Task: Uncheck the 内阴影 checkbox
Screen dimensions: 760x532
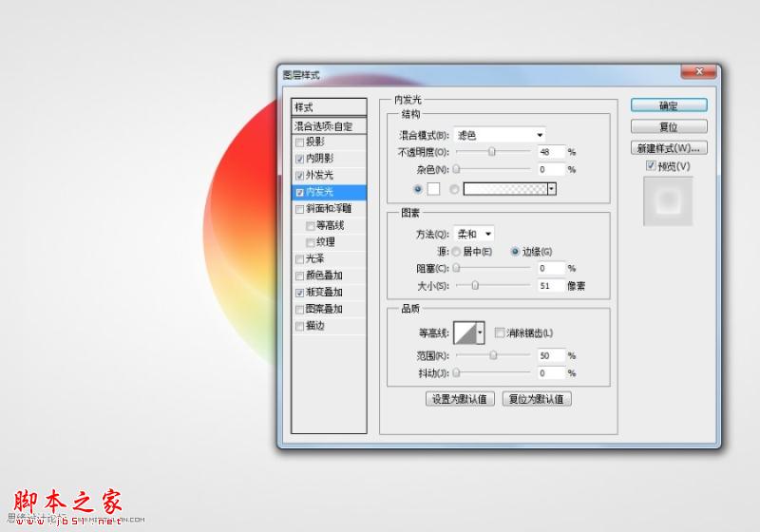Action: [299, 159]
